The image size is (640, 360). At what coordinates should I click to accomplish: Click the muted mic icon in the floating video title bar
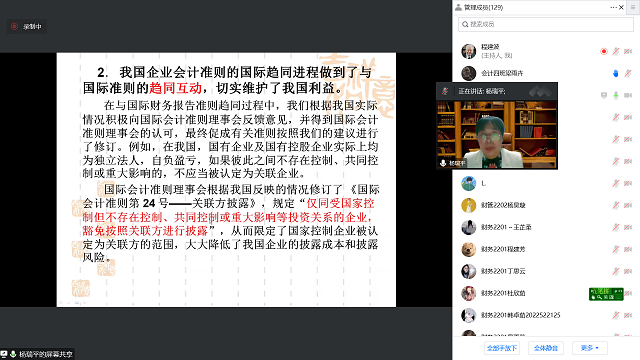point(445,91)
